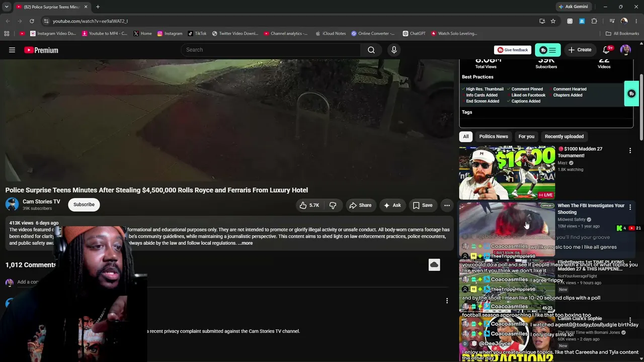
Task: Select the For you chip
Action: (x=526, y=136)
